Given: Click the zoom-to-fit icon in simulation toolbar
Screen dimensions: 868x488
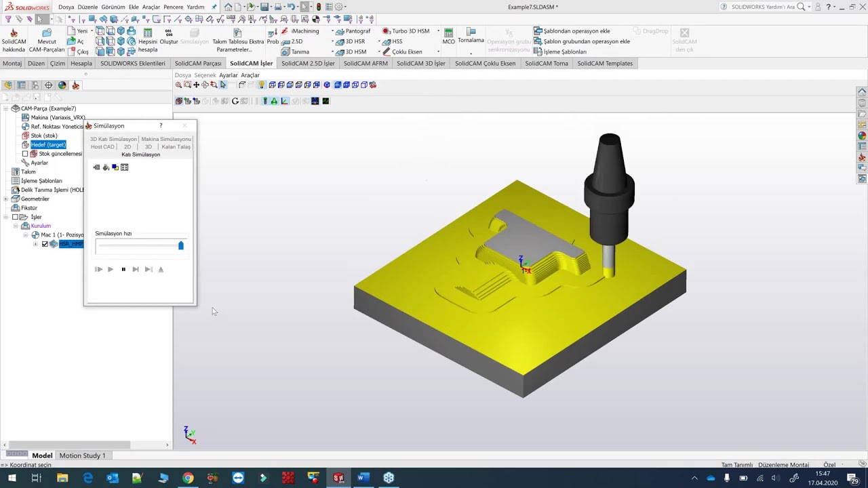Looking at the screenshot, I should (x=178, y=85).
